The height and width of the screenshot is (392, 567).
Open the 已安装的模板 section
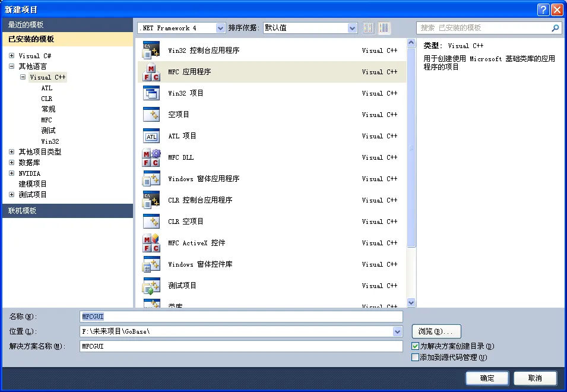click(68, 39)
